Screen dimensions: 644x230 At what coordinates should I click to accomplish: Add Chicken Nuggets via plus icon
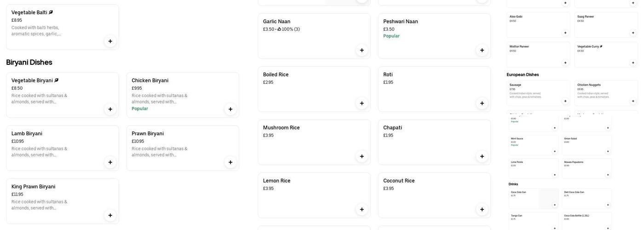633,101
